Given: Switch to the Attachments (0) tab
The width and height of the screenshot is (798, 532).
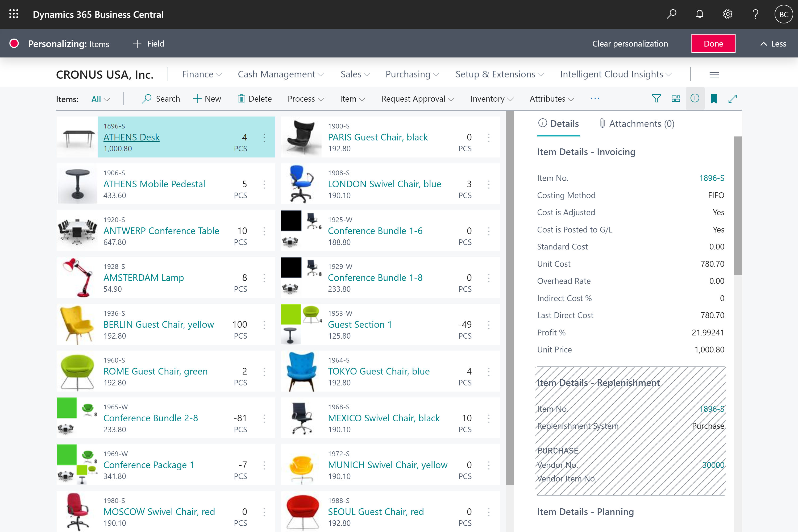Looking at the screenshot, I should [637, 123].
